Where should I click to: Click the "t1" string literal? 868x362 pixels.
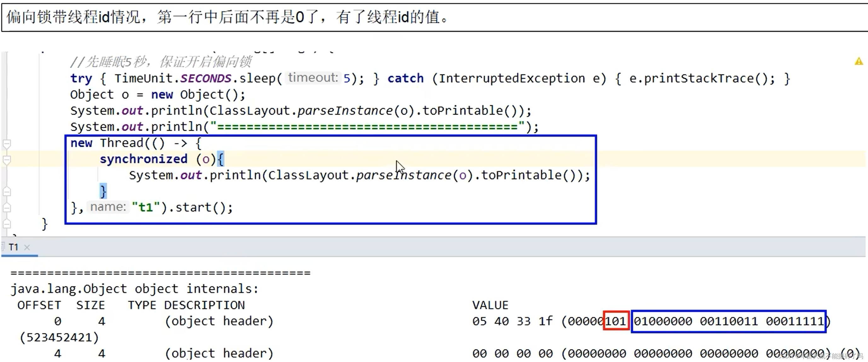(146, 207)
